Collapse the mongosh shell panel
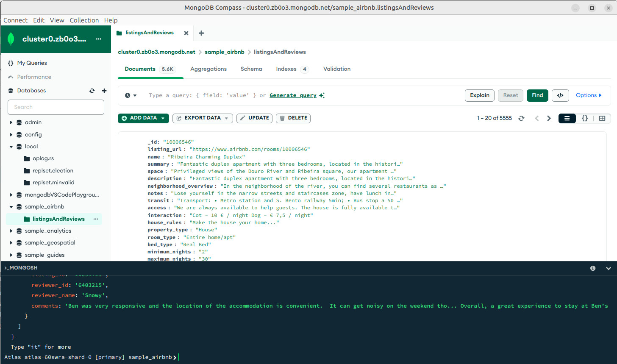Image resolution: width=617 pixels, height=364 pixels. point(609,268)
